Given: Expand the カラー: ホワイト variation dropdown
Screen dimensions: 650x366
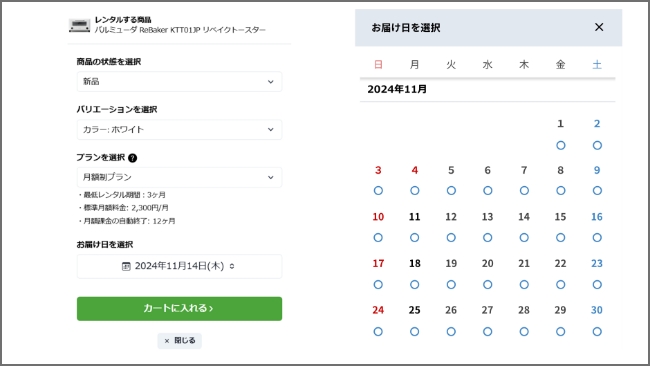Looking at the screenshot, I should (x=179, y=129).
